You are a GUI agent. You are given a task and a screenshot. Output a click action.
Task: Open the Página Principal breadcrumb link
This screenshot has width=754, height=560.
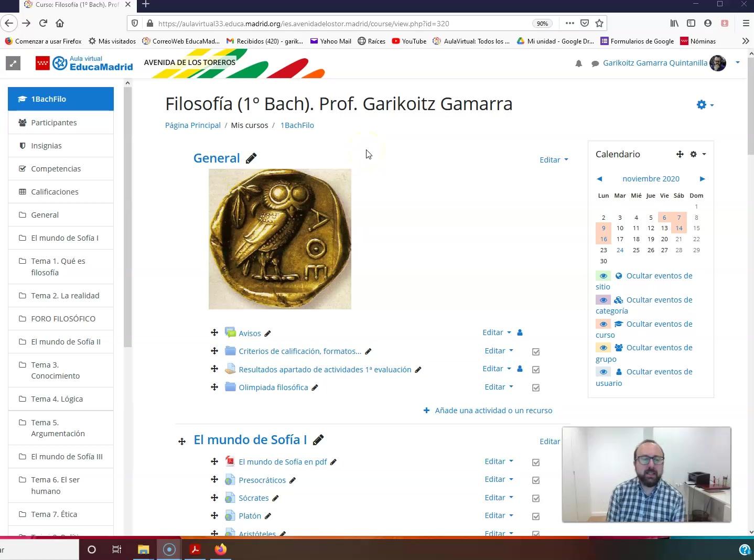coord(193,125)
